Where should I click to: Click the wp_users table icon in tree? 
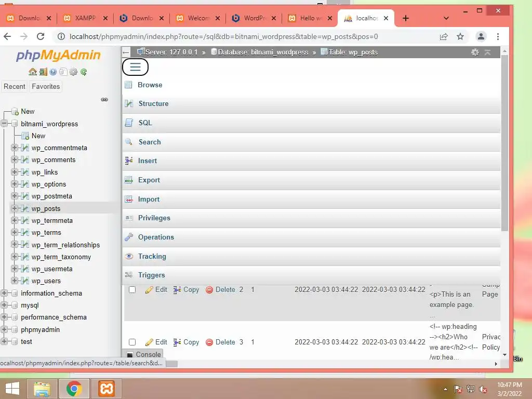(x=25, y=281)
